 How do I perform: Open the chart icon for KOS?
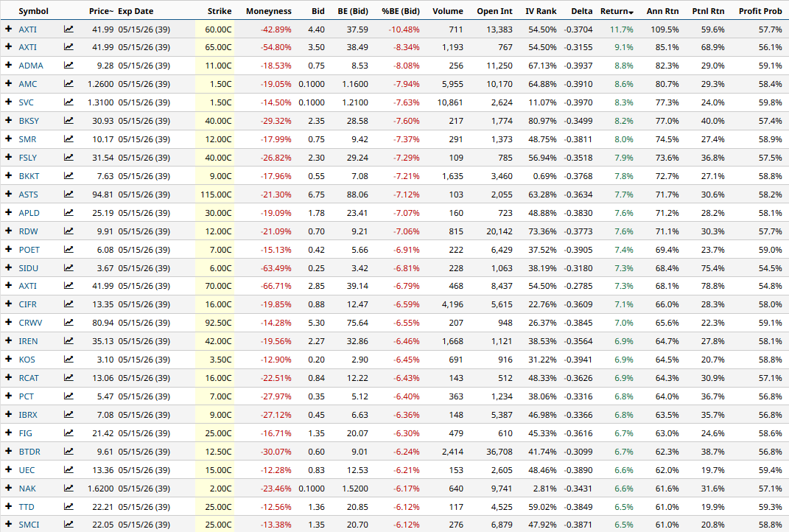coord(69,360)
